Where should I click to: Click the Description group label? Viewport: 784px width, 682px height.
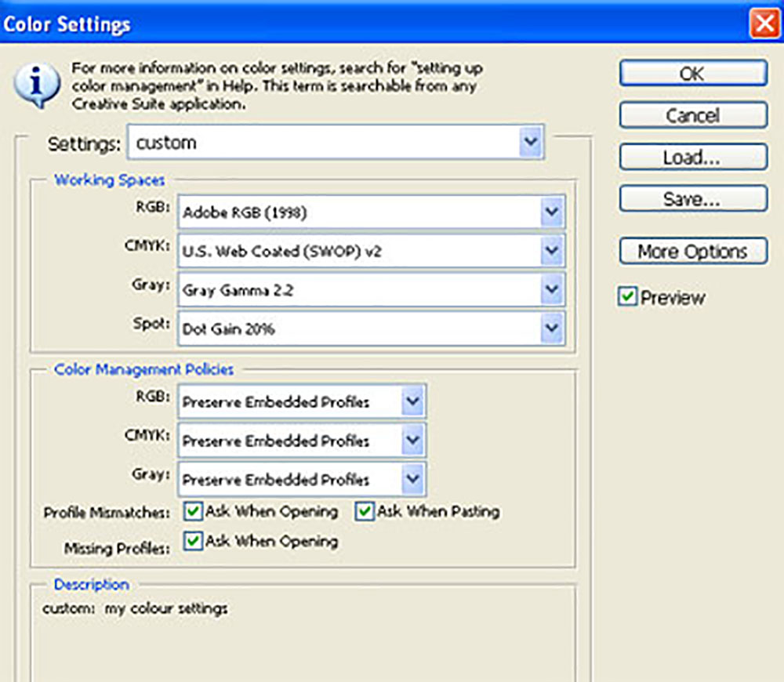point(92,585)
